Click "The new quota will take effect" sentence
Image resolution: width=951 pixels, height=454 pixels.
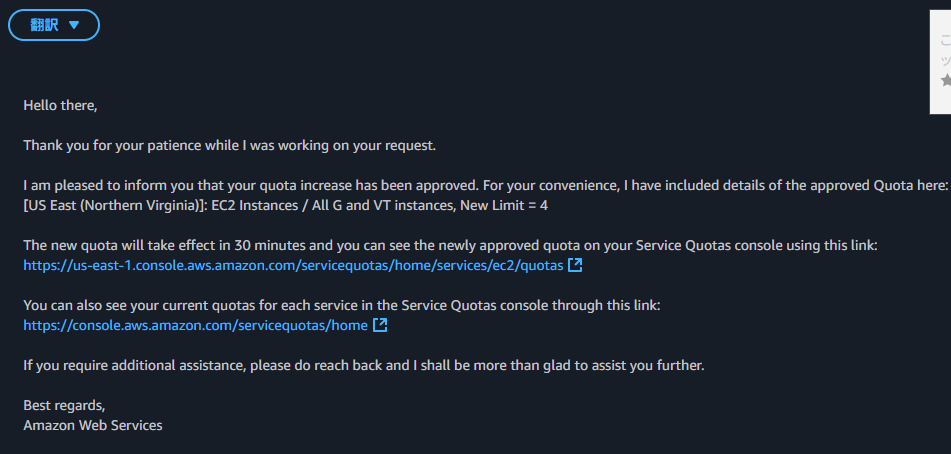pos(451,245)
